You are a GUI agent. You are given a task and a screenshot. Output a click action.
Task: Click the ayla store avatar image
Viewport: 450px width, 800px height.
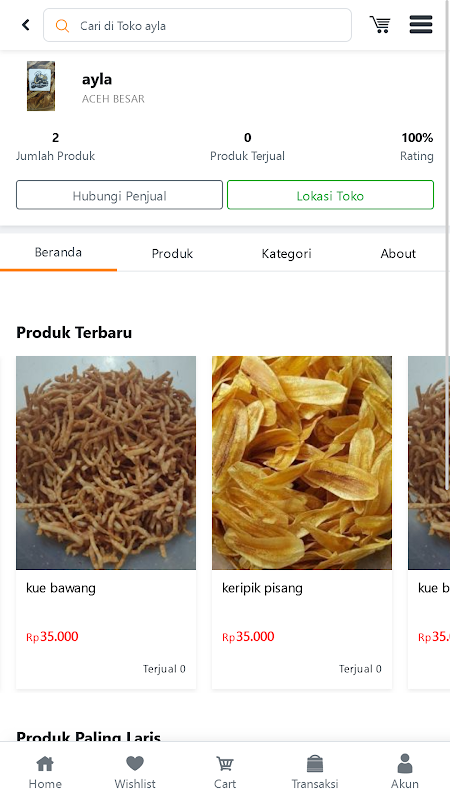[41, 86]
